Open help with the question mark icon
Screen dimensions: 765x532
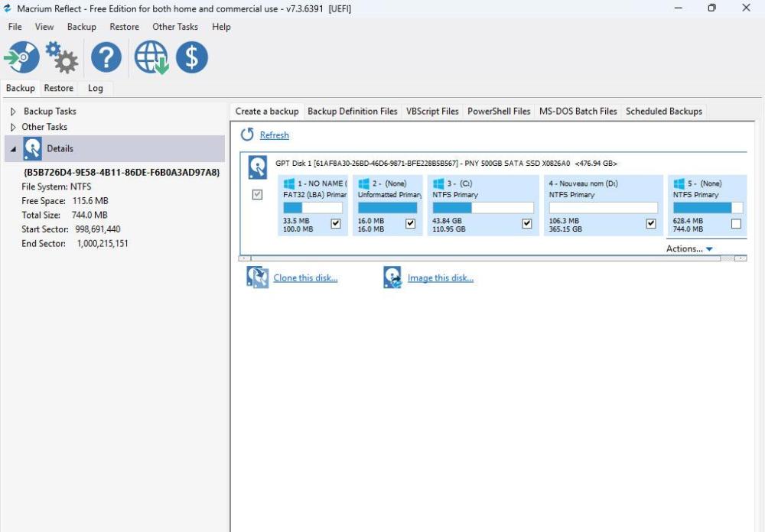[106, 57]
